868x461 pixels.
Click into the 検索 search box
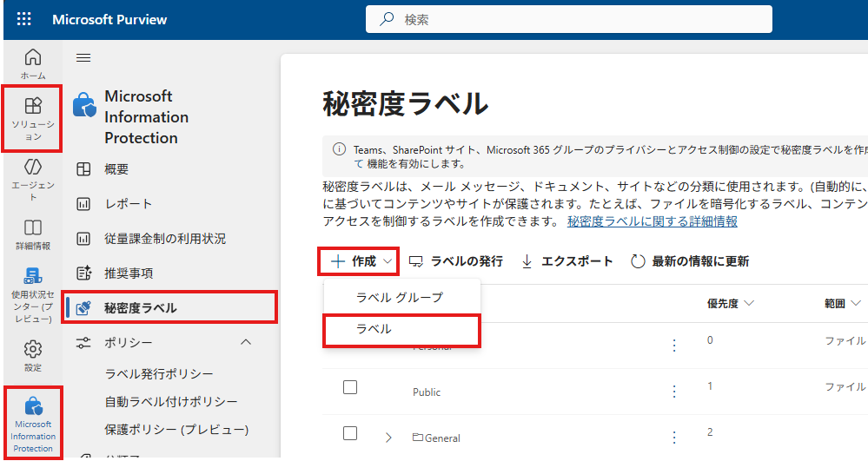coord(568,19)
